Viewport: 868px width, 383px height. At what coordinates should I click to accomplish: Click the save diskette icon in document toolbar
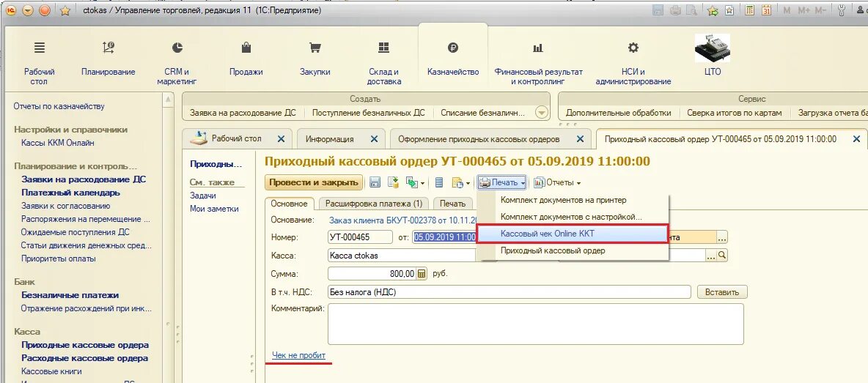375,182
